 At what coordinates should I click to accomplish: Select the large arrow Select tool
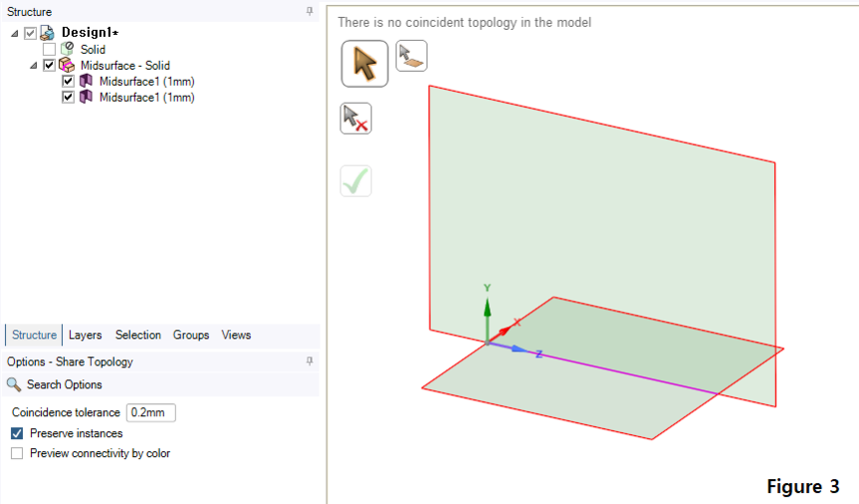click(x=365, y=64)
